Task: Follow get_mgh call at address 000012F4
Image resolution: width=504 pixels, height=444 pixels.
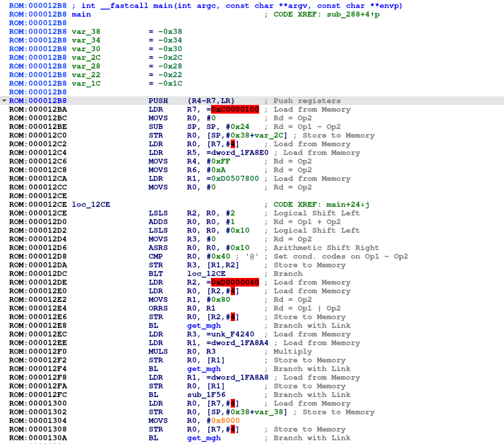Action: (204, 369)
